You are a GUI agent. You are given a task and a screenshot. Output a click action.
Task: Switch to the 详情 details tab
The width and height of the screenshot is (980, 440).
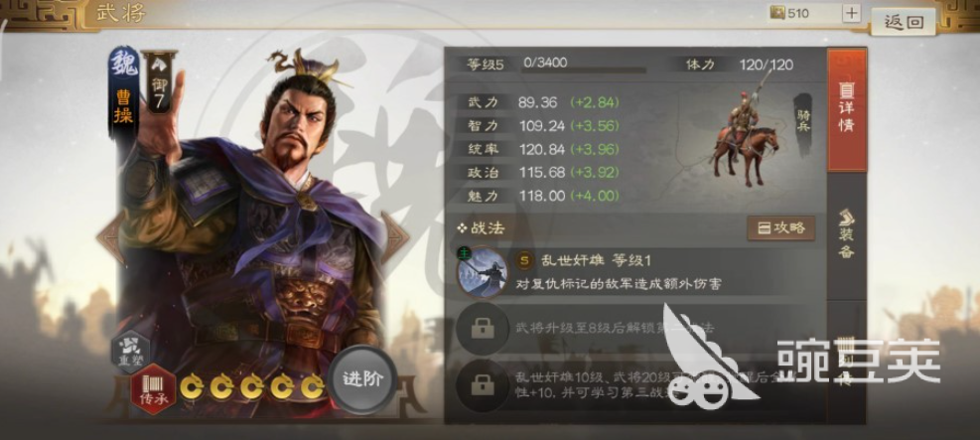pos(846,109)
